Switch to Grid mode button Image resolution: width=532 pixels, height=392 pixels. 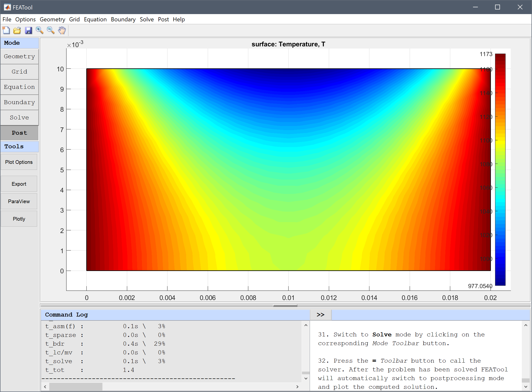pos(19,72)
